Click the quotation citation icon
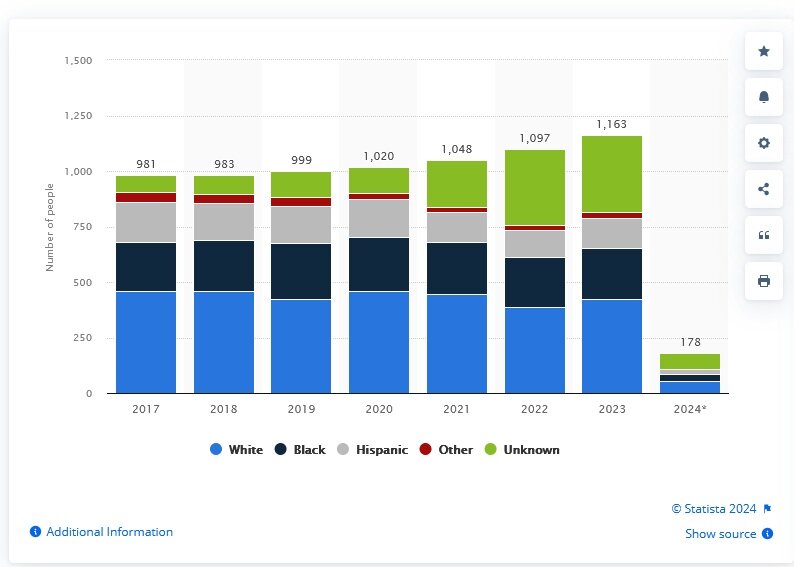 click(x=764, y=235)
